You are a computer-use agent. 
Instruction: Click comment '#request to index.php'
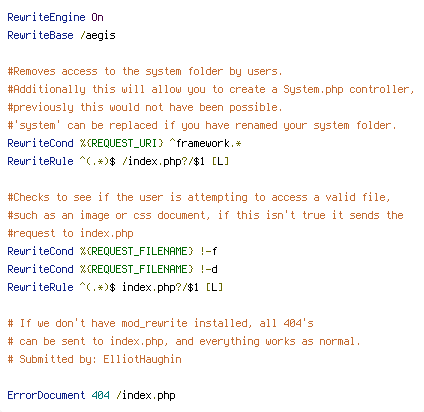click(x=70, y=233)
